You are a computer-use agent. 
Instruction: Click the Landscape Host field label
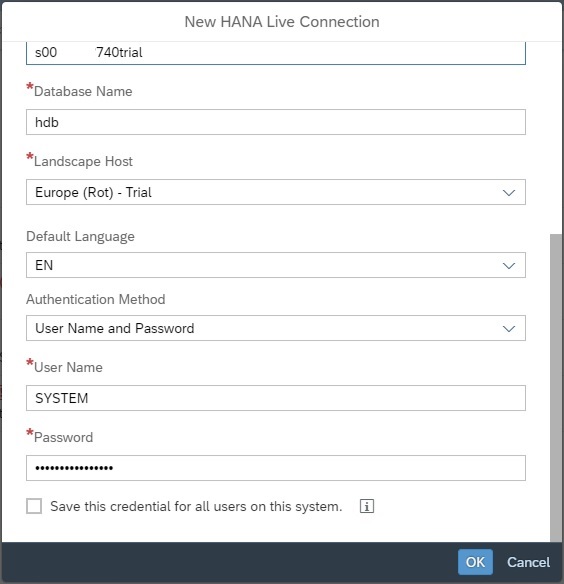(83, 161)
